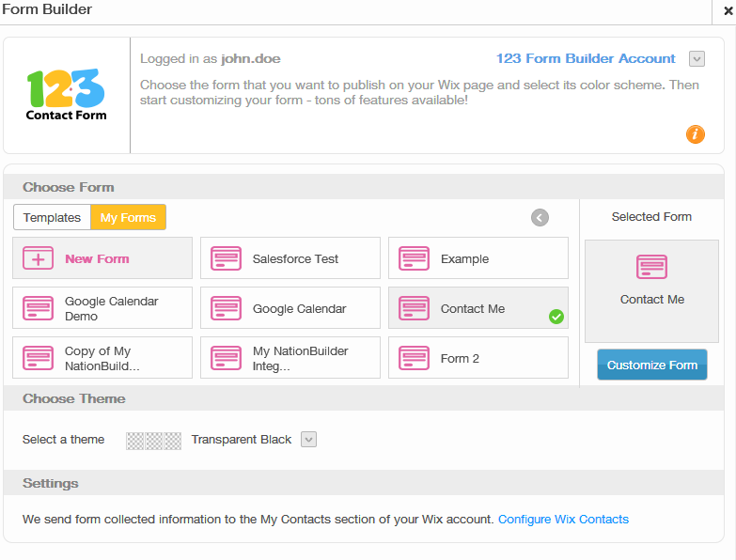The width and height of the screenshot is (736, 560).
Task: Select the Transparent Black theme swatch
Action: (x=153, y=441)
